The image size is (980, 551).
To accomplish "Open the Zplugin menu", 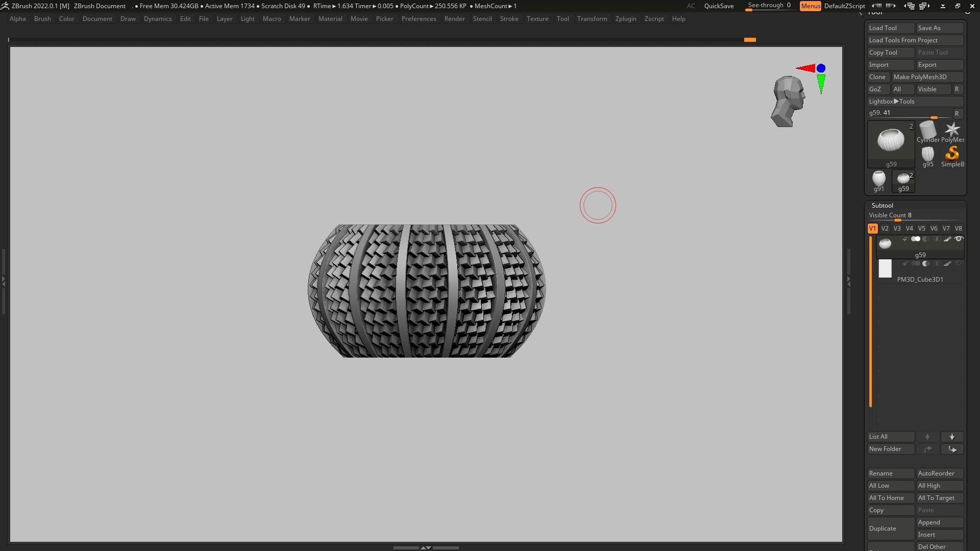I will click(x=625, y=19).
